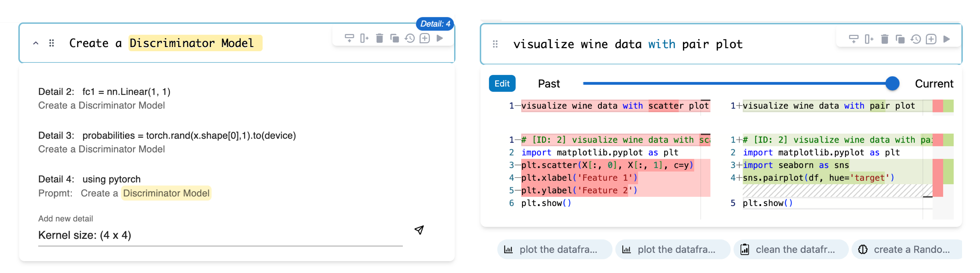The height and width of the screenshot is (273, 980).
Task: Select the 'clean the datafr...' suggestion chip
Action: click(x=791, y=249)
